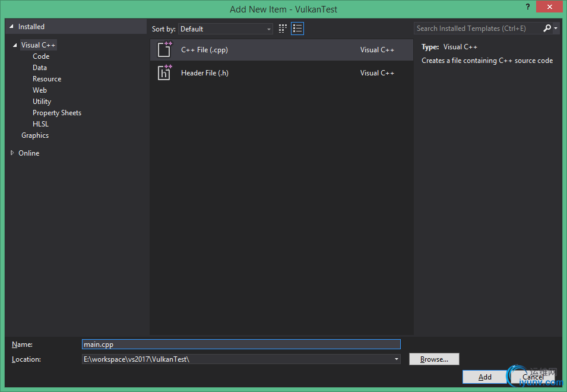Select the Web category

(x=39, y=90)
